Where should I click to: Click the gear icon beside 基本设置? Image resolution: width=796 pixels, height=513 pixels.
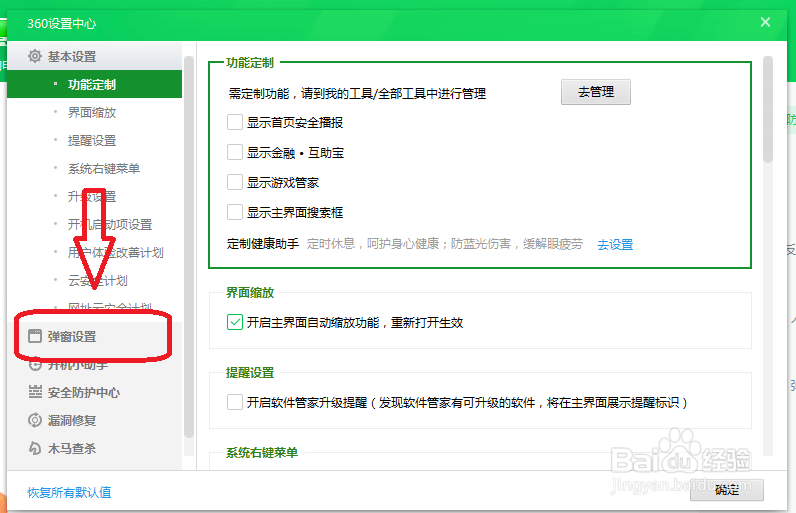coord(35,56)
